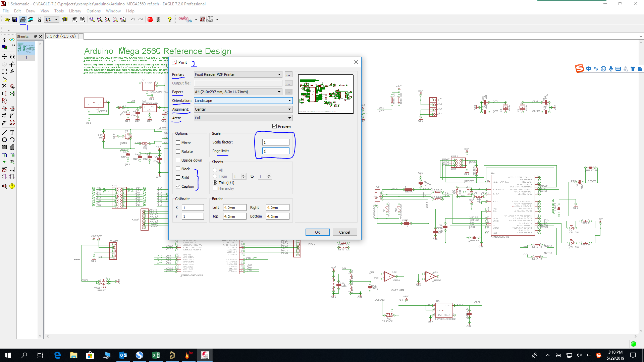This screenshot has width=644, height=362.
Task: Expand the LTC spice dropdown arrow
Action: 217,19
